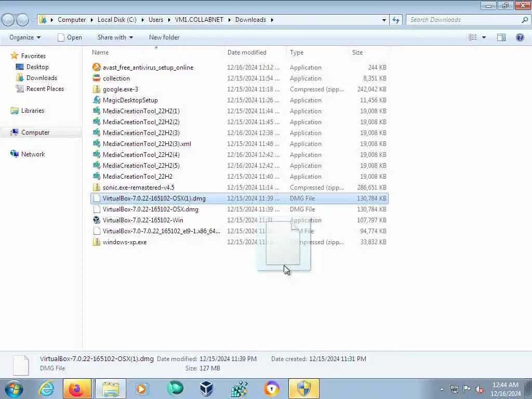Select Computer in the navigation pane
The image size is (532, 399).
pyautogui.click(x=35, y=132)
